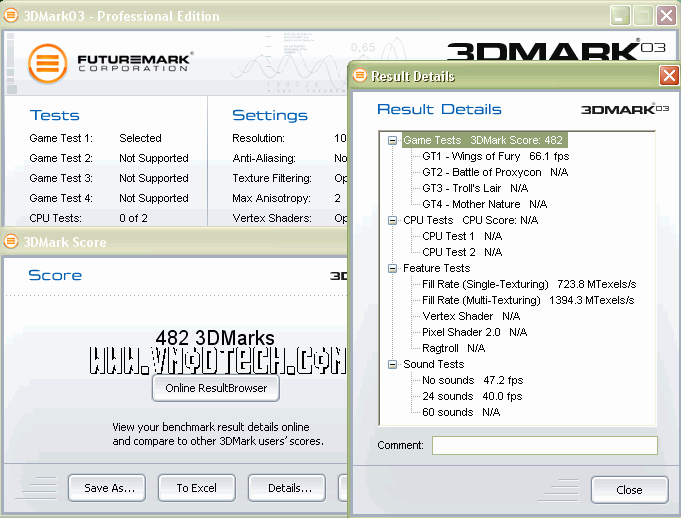Export results with To Excel button
The height and width of the screenshot is (519, 681).
pos(197,488)
